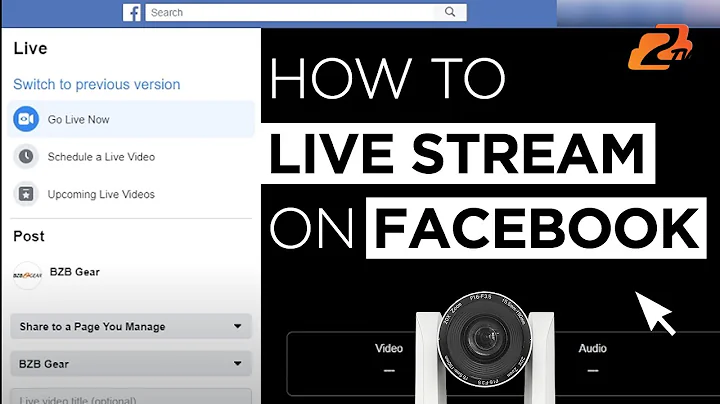Click the Video status label
720x404 pixels.
tap(388, 348)
